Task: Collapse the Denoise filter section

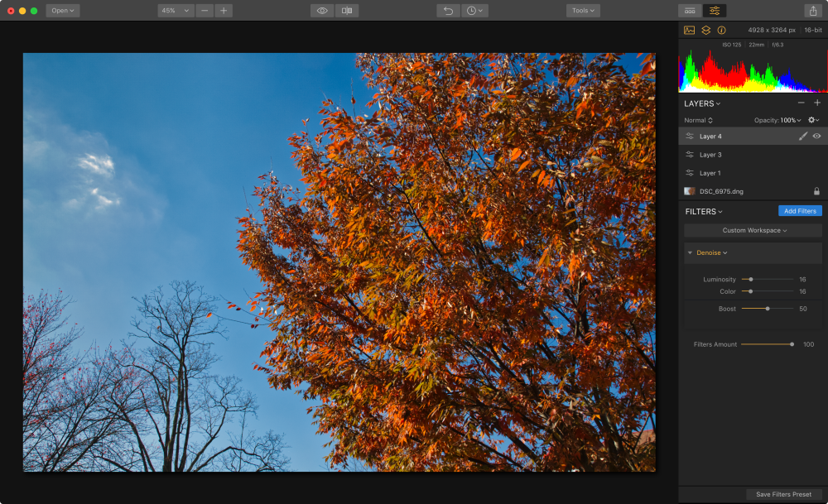Action: pyautogui.click(x=690, y=252)
